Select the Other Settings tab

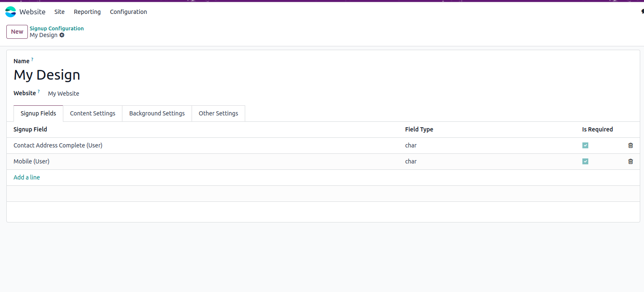[218, 113]
